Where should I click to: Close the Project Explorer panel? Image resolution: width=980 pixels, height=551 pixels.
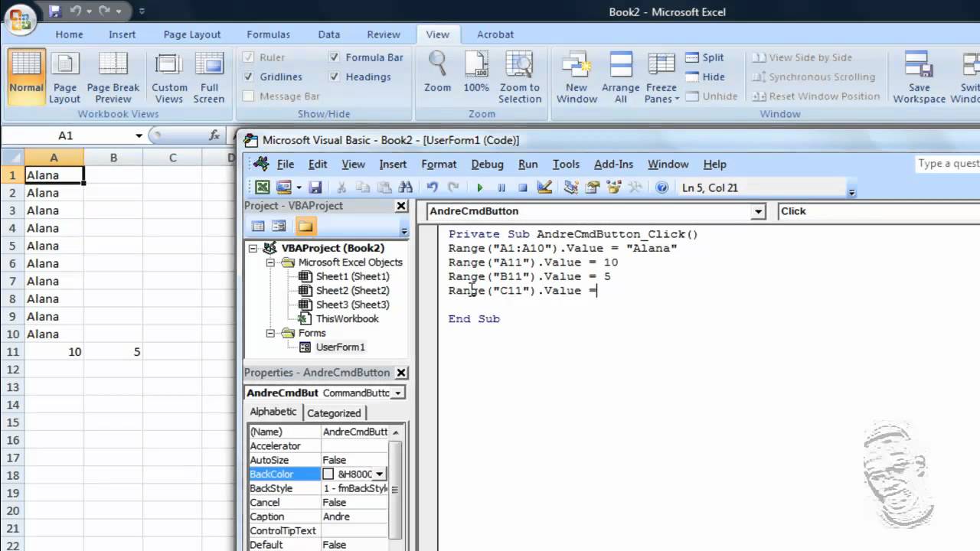[x=400, y=206]
